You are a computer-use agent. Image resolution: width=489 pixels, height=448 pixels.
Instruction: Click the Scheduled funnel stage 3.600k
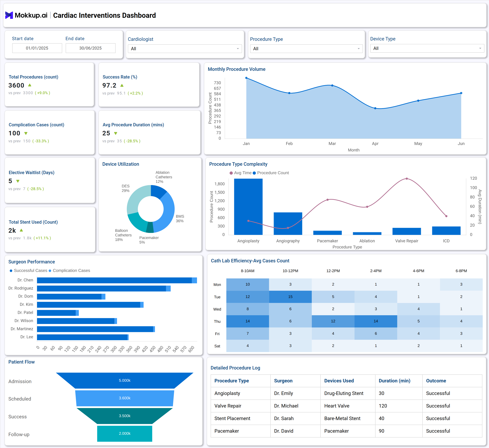coord(125,398)
